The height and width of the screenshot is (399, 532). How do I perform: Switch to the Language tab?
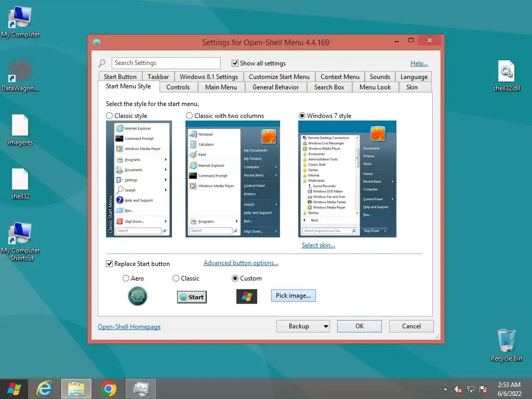point(414,77)
